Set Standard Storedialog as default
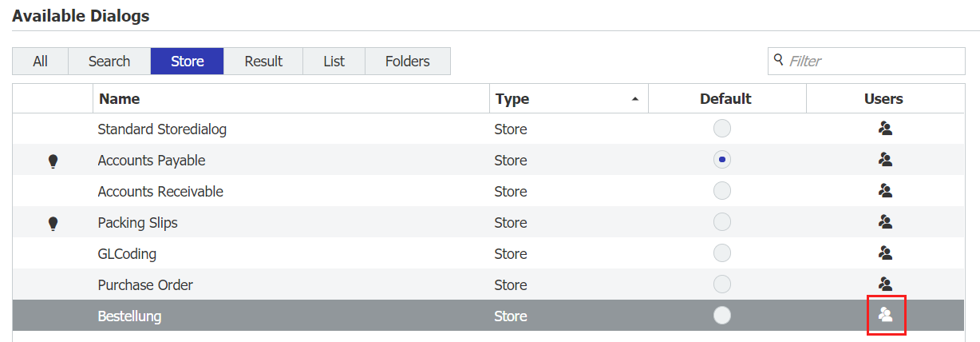 click(x=721, y=129)
